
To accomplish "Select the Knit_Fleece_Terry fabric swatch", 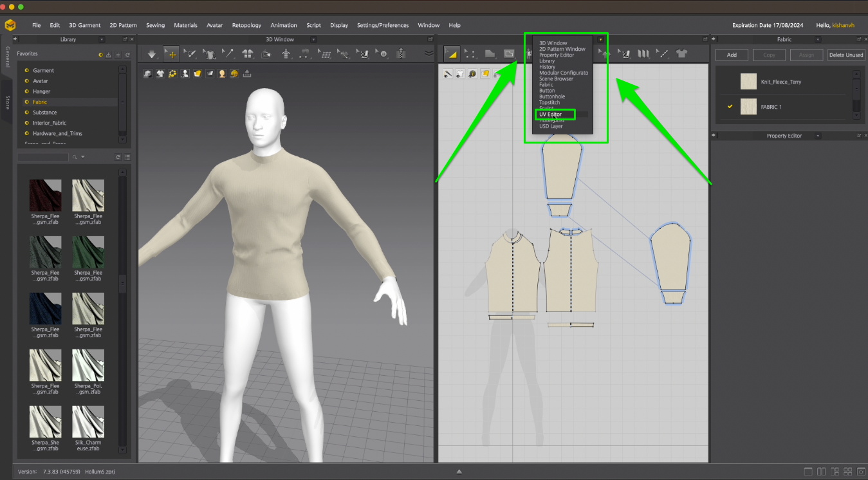I will point(748,82).
